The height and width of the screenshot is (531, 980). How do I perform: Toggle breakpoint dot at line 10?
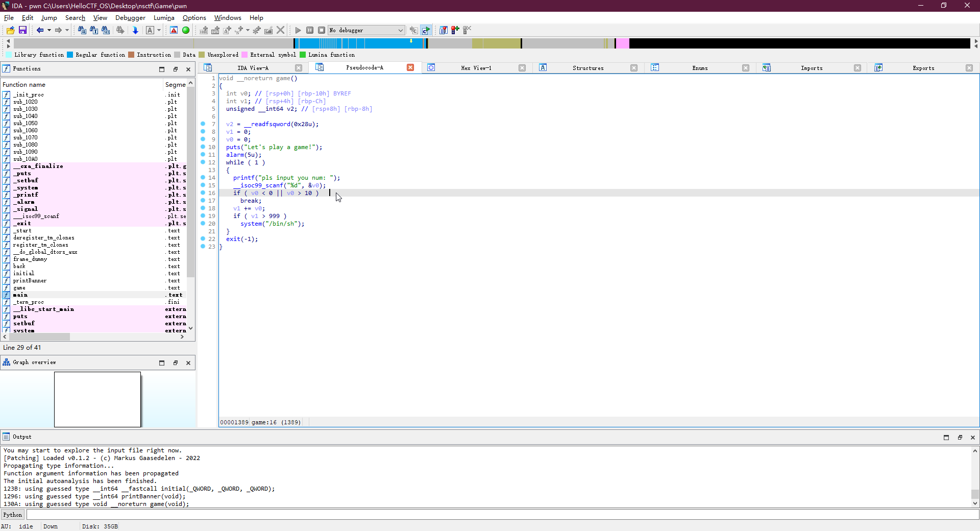pyautogui.click(x=203, y=147)
